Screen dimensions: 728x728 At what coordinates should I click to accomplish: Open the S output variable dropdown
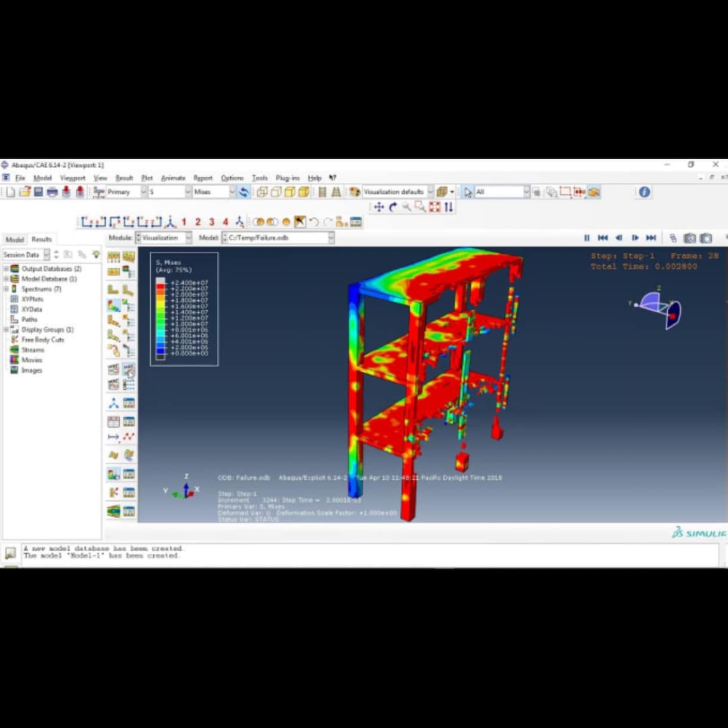[x=169, y=192]
